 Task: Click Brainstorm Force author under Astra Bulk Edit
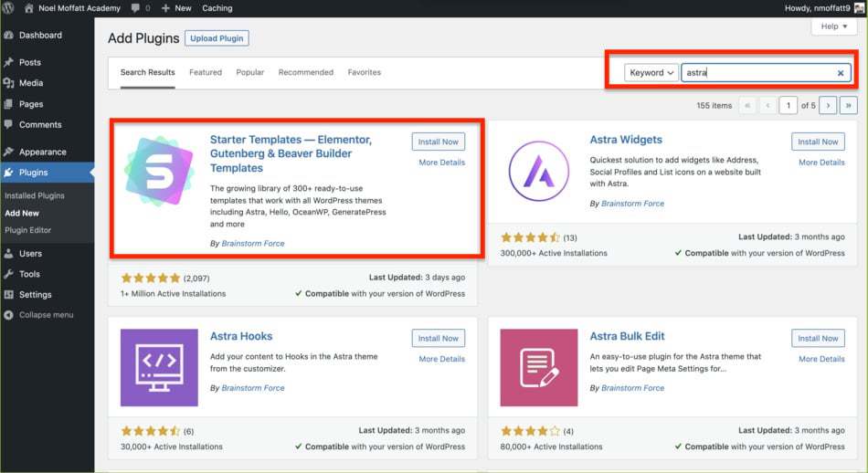click(633, 388)
